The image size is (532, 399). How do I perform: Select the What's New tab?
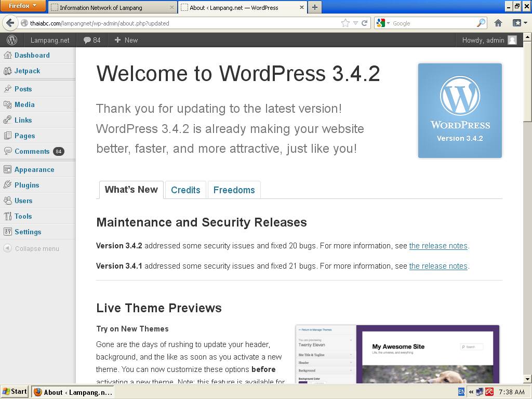(x=131, y=190)
